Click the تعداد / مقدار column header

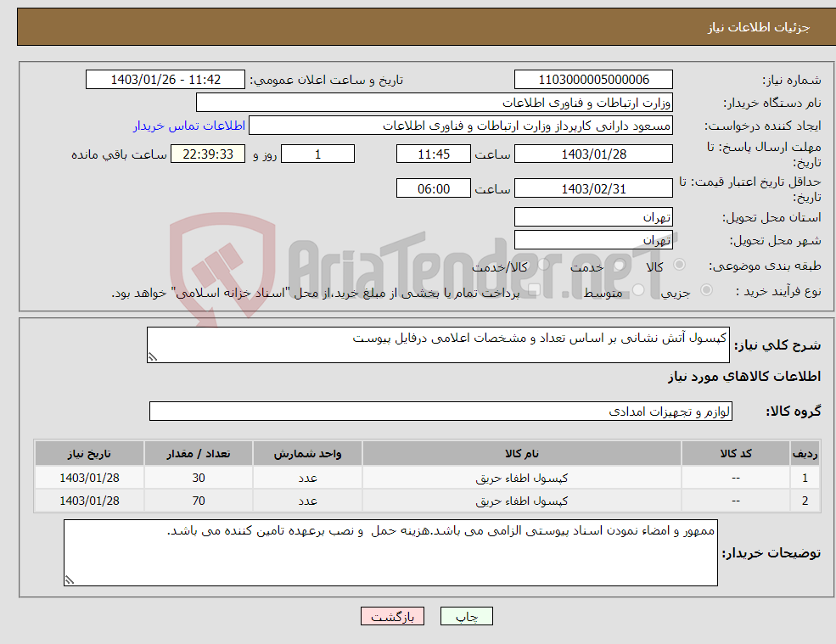(199, 454)
